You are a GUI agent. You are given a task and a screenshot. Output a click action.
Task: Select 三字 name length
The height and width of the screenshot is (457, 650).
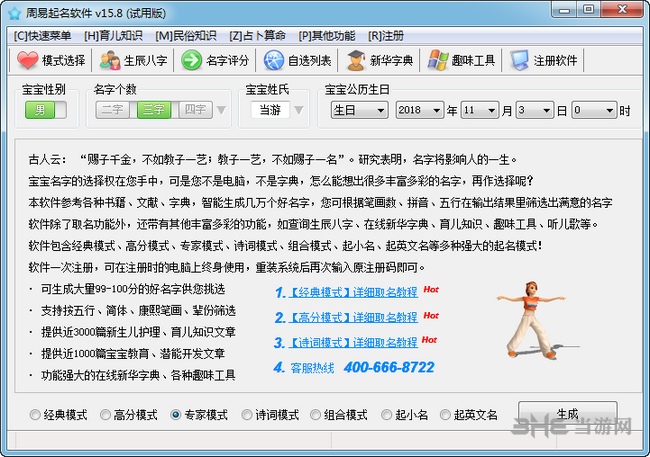[154, 110]
